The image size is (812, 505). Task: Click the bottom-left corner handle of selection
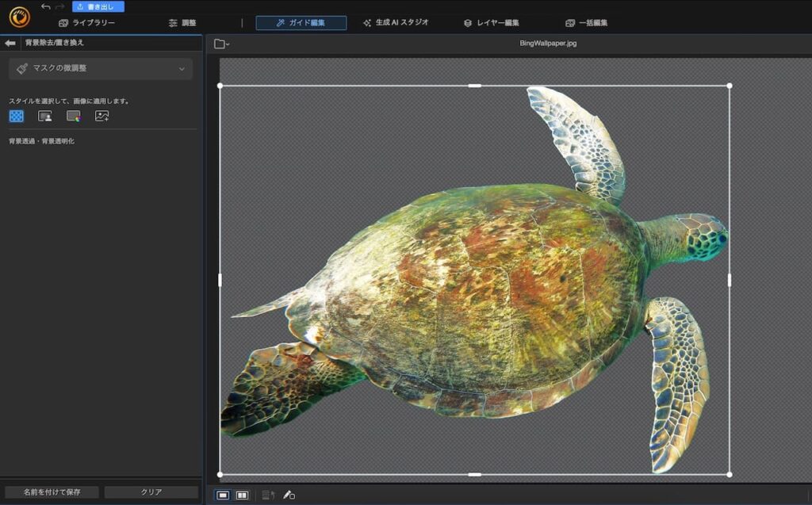[x=220, y=474]
